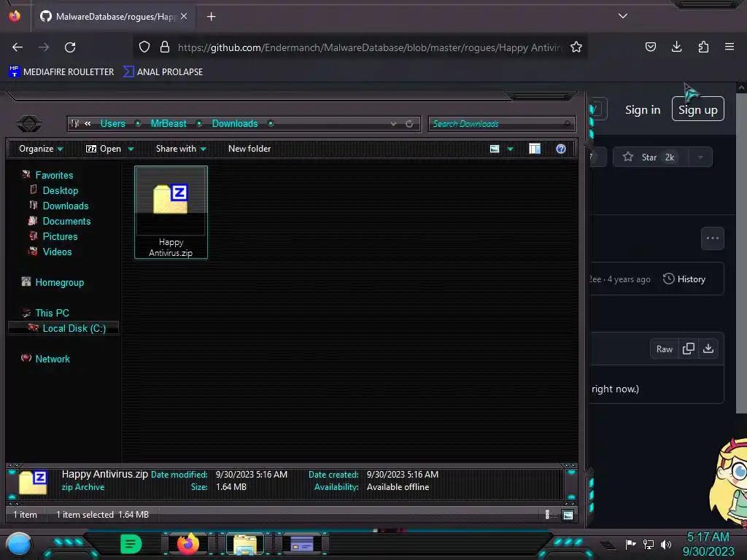Open ANAL PROLAPSE bookmark
The image size is (747, 560).
coord(163,72)
